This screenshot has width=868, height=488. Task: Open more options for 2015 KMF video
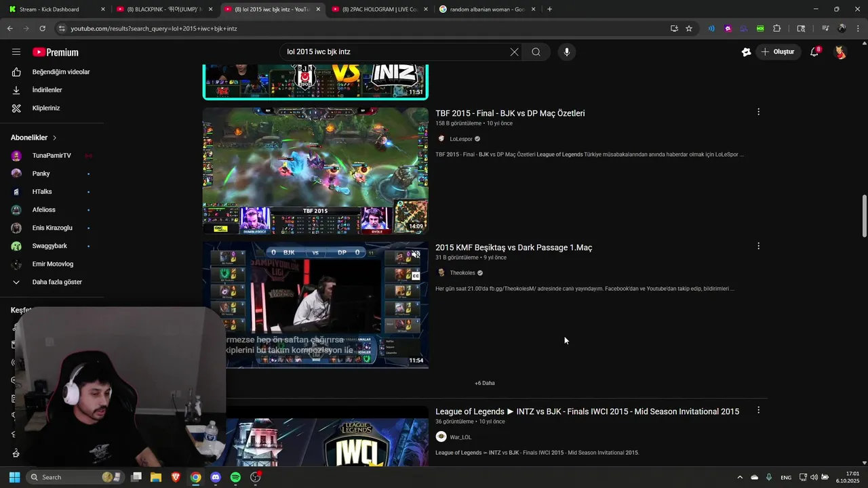[x=758, y=246]
